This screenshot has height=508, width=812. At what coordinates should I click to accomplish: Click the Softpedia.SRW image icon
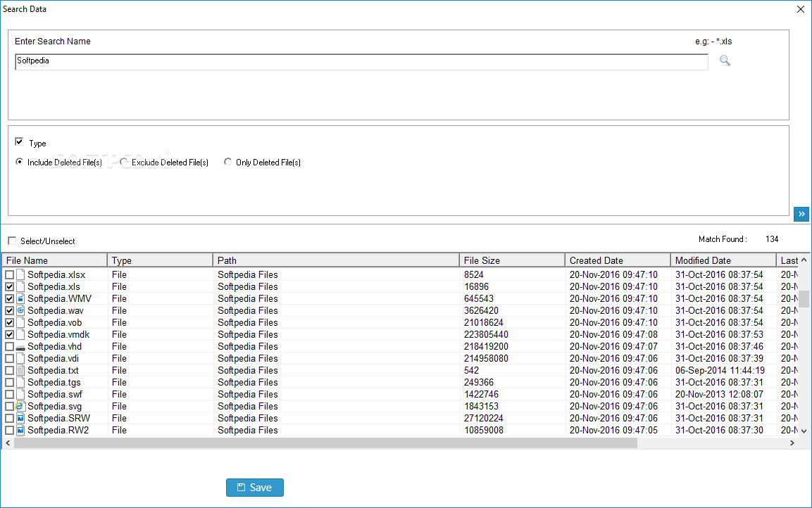click(x=20, y=418)
